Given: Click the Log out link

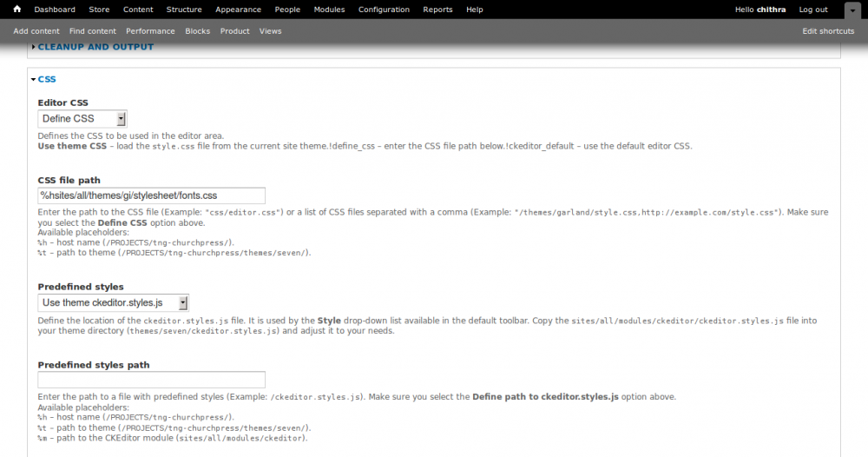Looking at the screenshot, I should (813, 10).
